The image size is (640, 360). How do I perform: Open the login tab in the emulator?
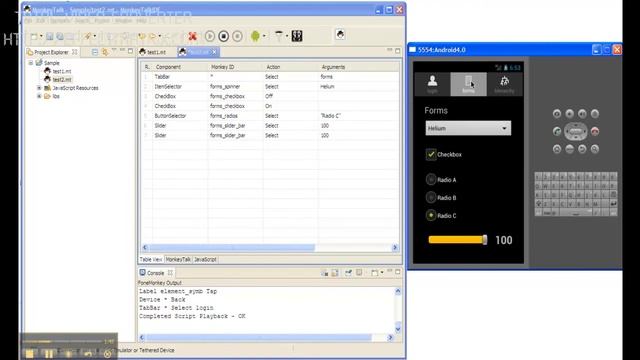coord(432,84)
